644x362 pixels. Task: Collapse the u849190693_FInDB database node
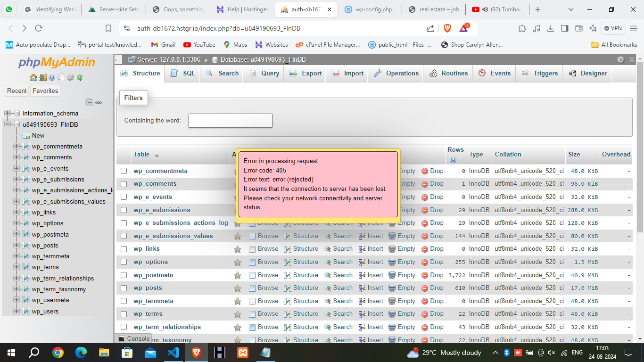click(x=8, y=124)
